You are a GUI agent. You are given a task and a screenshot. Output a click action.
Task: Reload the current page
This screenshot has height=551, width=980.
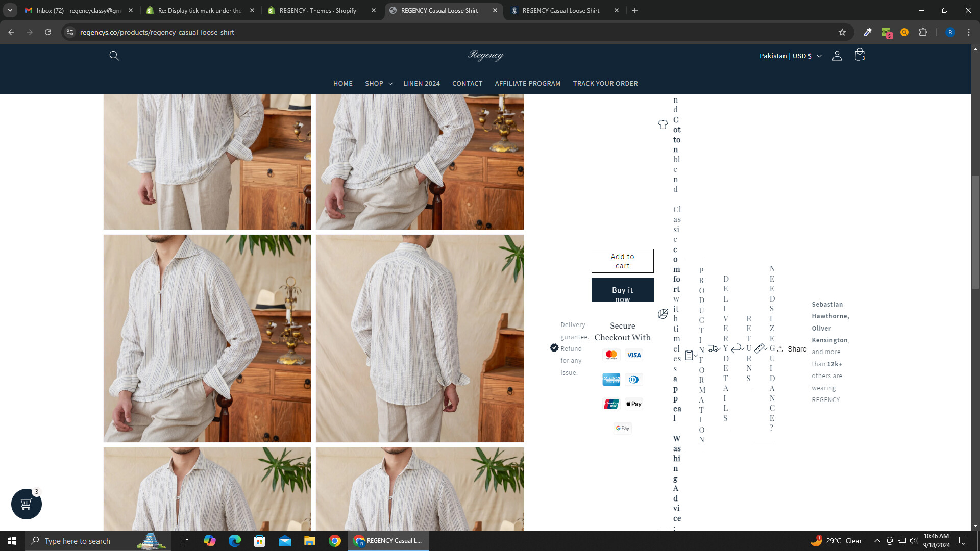(x=48, y=32)
